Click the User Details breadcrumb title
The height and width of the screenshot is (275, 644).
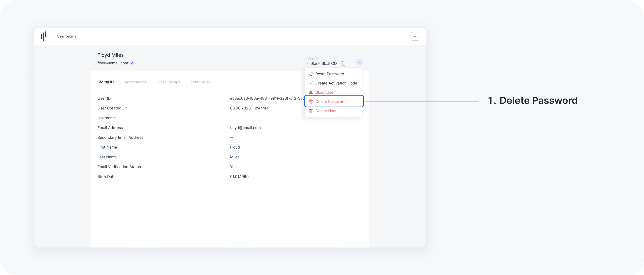pos(67,36)
